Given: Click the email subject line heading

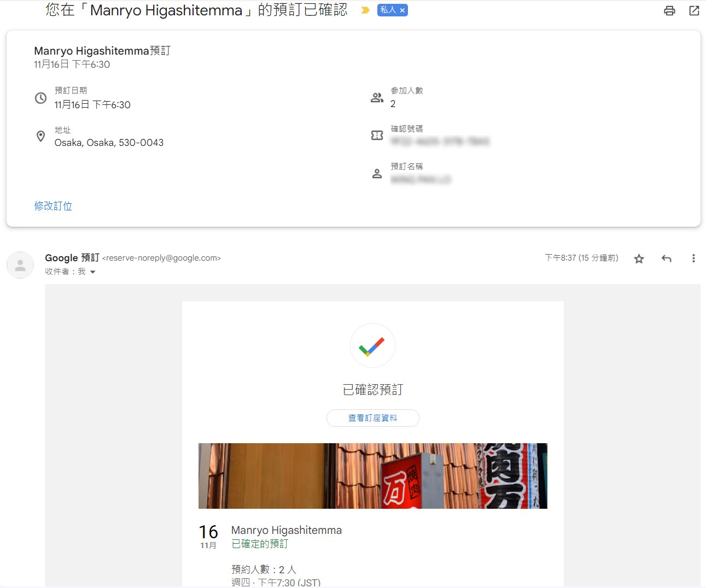Looking at the screenshot, I should coord(196,10).
